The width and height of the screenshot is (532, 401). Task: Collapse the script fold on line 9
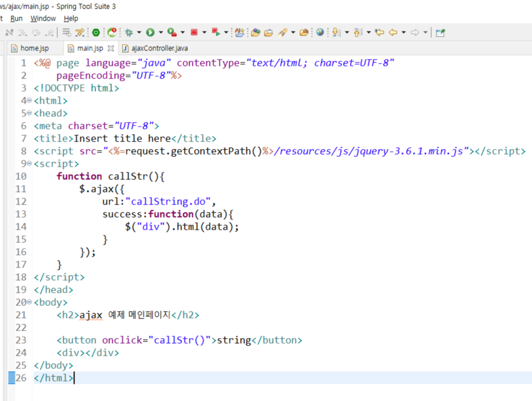(29, 163)
